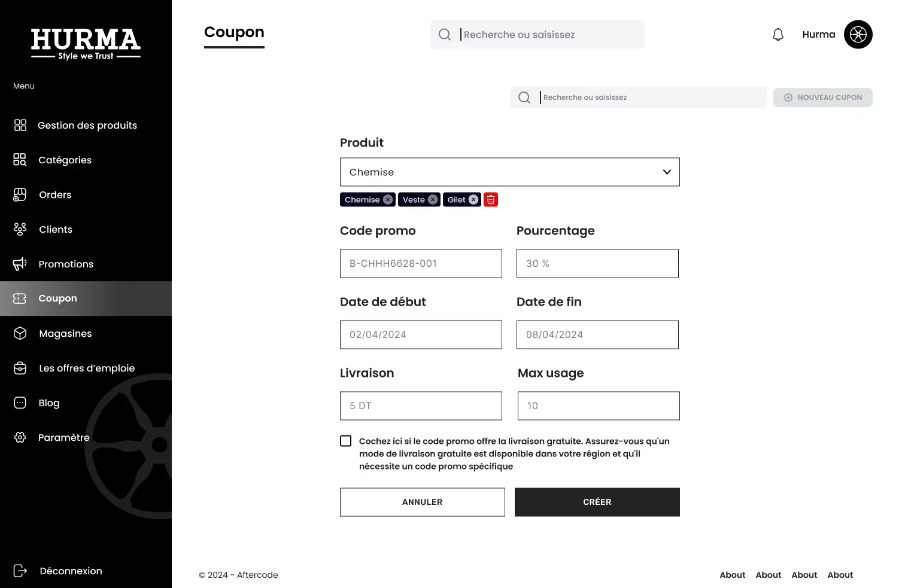The height and width of the screenshot is (588, 905).
Task: Remove the Gilet product tag
Action: (x=473, y=200)
